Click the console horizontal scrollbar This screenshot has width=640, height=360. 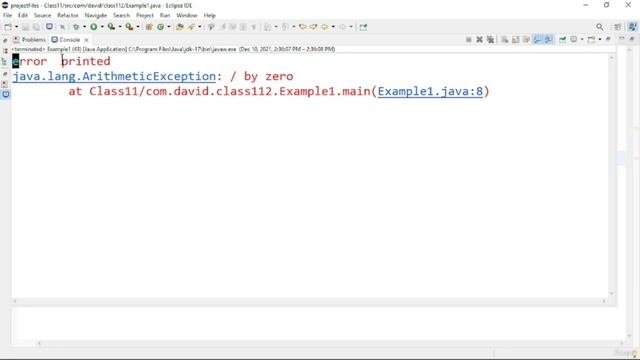click(309, 301)
